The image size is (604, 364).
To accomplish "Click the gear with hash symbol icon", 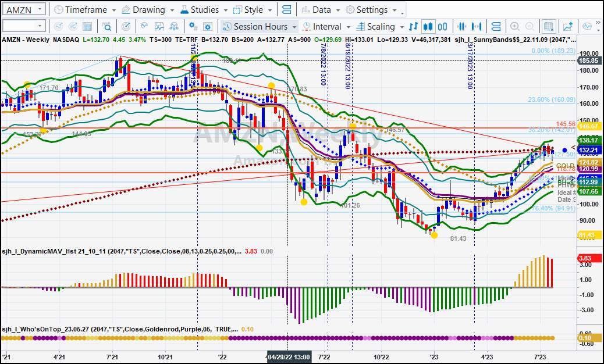I will click(193, 26).
